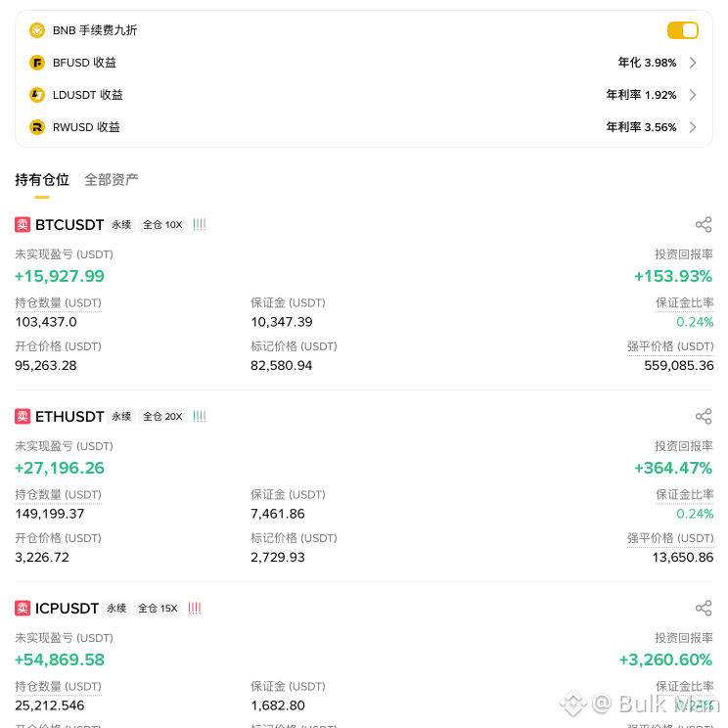The image size is (728, 728).
Task: Open RWUSD 收益 row label
Action: click(x=86, y=127)
